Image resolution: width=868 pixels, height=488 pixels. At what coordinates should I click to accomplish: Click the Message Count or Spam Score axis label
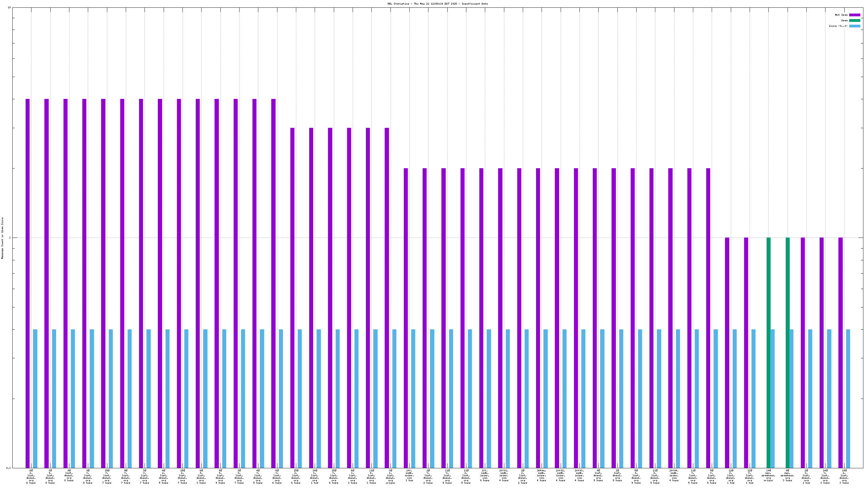coord(2,238)
